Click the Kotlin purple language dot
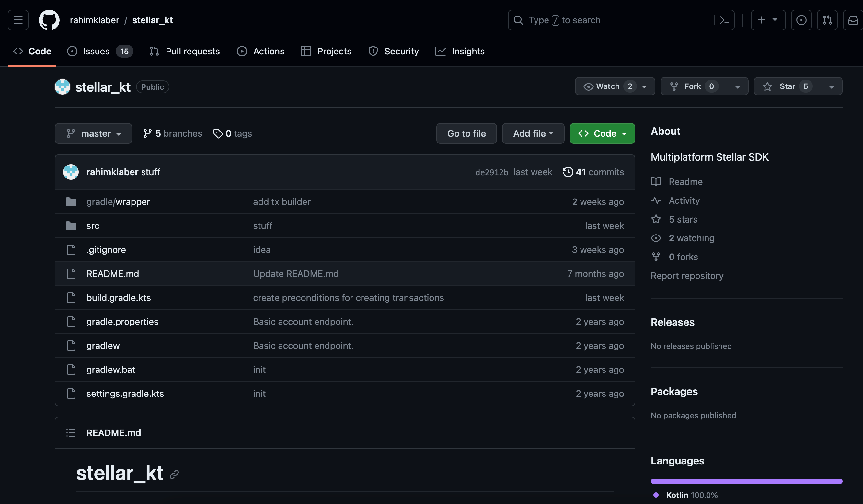This screenshot has height=504, width=863. pos(656,495)
